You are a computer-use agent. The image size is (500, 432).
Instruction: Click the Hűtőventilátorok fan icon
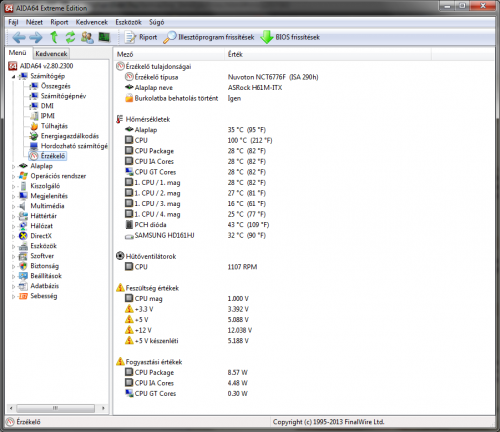tap(120, 256)
